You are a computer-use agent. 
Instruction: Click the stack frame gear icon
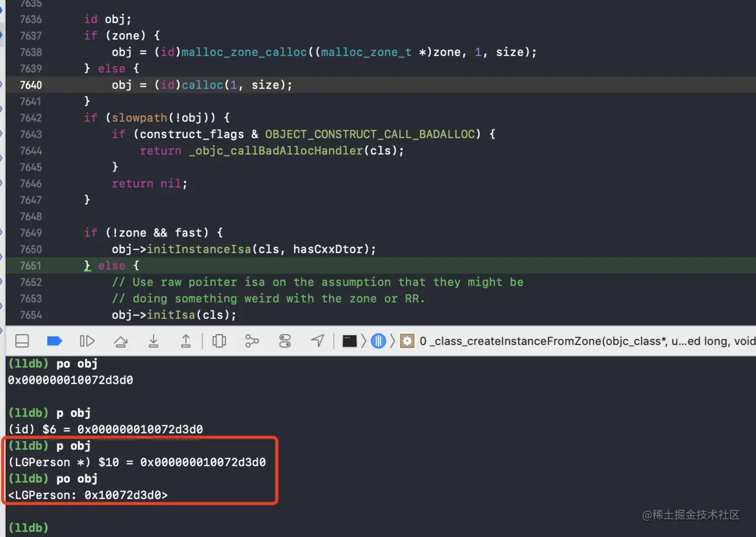(x=407, y=341)
